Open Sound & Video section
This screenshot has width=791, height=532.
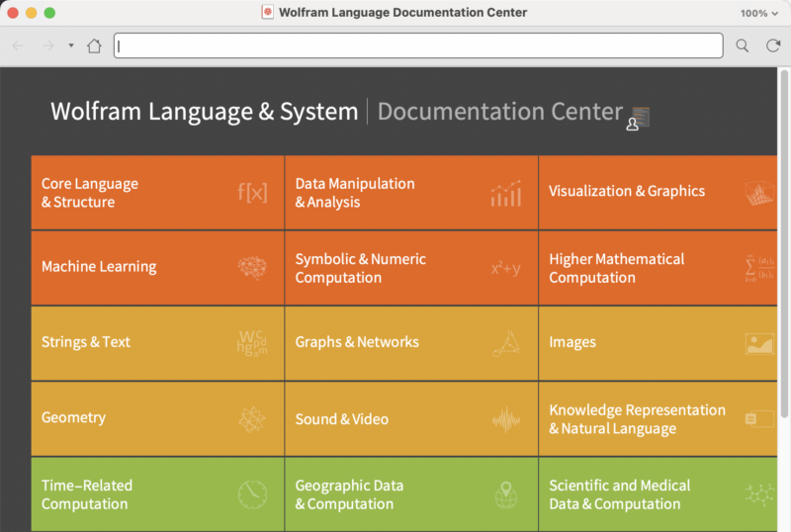tap(411, 419)
